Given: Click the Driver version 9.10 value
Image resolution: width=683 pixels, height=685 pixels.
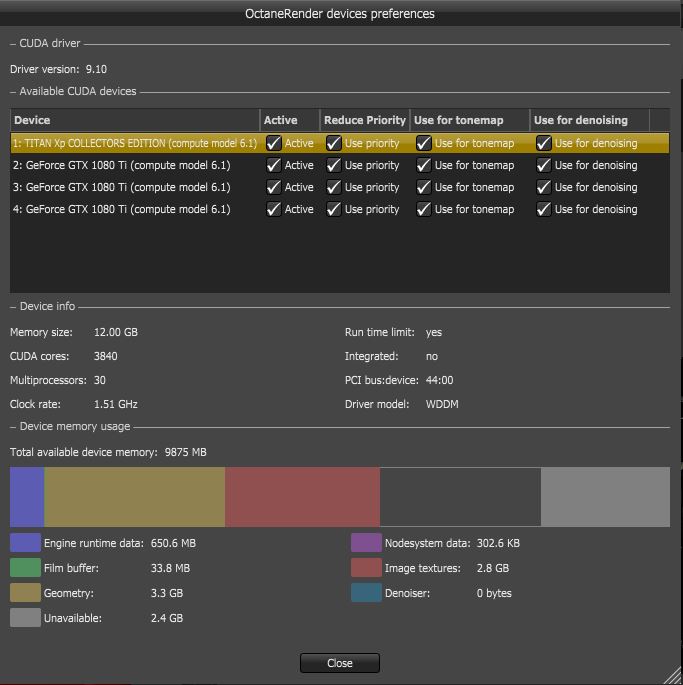Looking at the screenshot, I should (96, 69).
